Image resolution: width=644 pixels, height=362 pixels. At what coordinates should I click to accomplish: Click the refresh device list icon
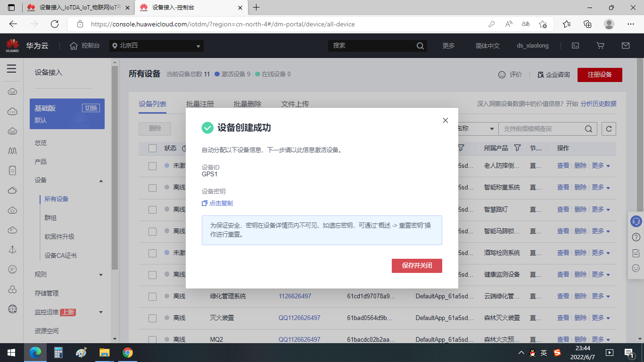coord(609,129)
